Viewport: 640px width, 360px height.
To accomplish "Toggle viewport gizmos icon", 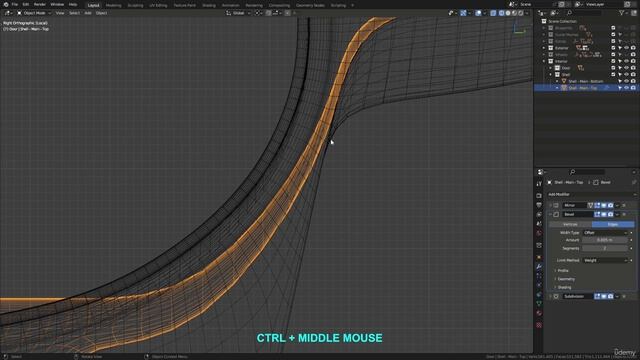I will (463, 13).
